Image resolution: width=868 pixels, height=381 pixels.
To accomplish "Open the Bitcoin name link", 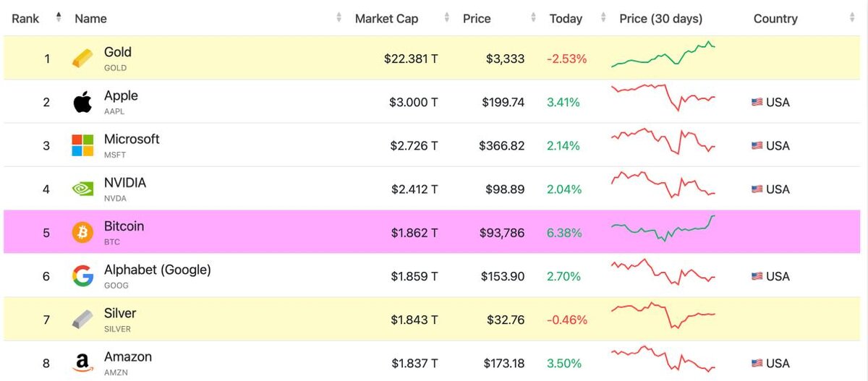I will pos(124,226).
